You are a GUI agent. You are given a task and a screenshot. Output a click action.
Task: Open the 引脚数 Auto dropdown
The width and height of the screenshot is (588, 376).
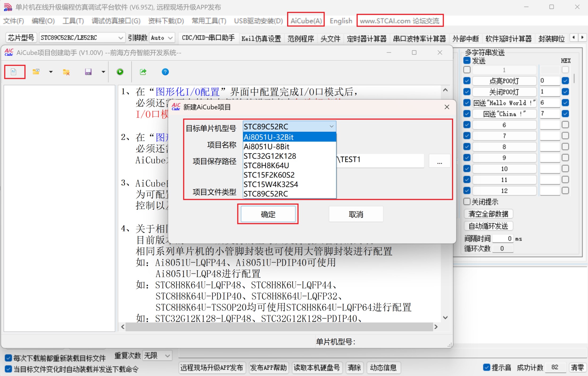pyautogui.click(x=162, y=38)
